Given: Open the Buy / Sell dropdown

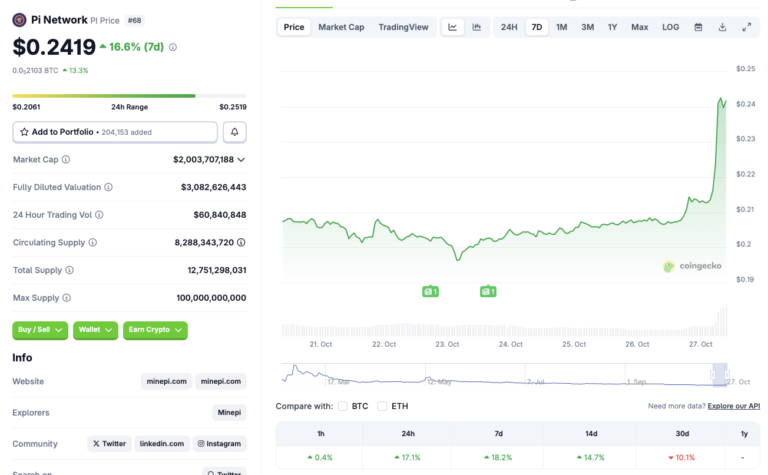Looking at the screenshot, I should (40, 330).
